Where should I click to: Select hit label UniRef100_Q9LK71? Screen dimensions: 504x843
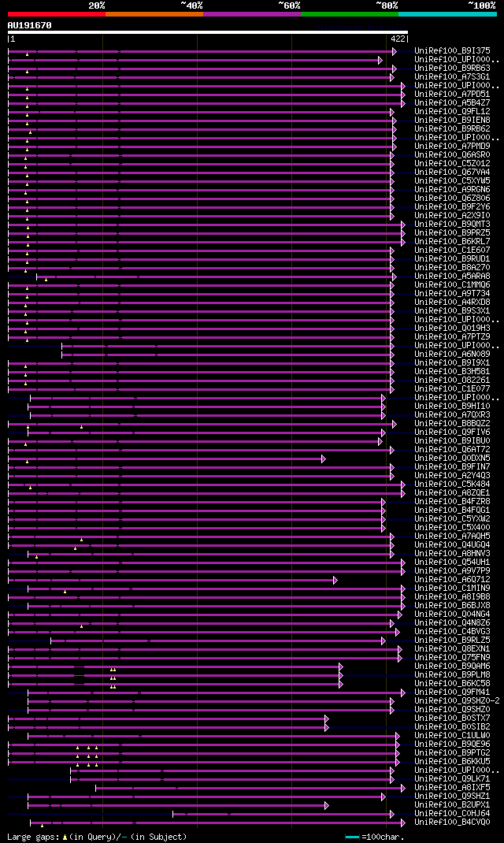point(452,778)
